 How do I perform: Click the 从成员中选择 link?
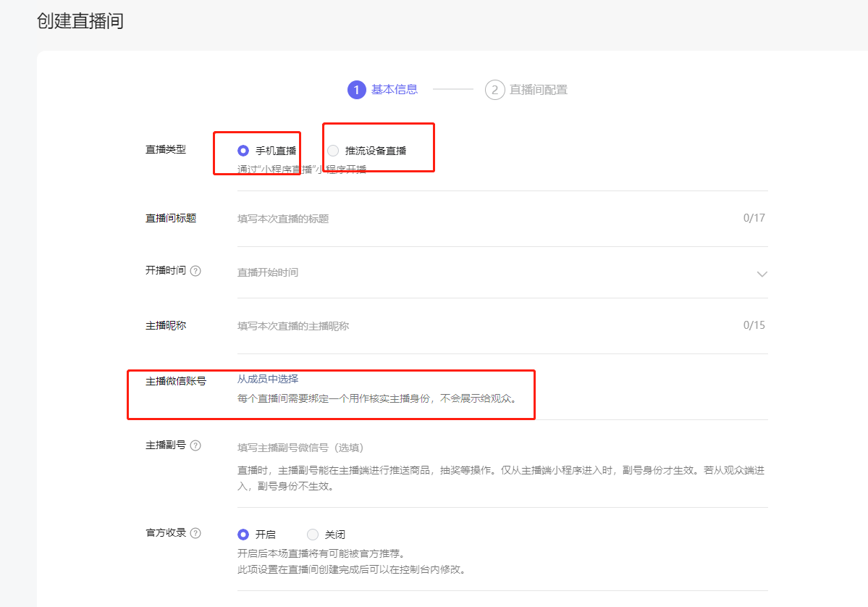[268, 379]
